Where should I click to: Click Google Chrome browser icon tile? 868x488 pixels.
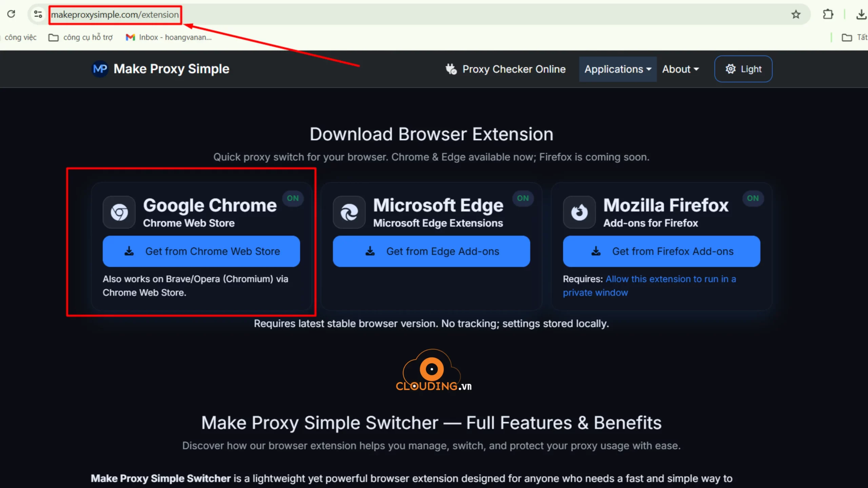click(x=119, y=212)
